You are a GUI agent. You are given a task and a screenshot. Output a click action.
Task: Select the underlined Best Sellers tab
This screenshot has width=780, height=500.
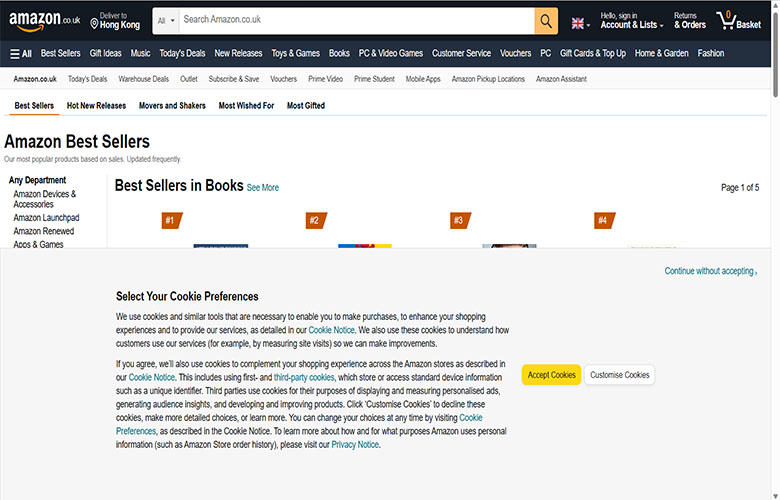point(34,105)
